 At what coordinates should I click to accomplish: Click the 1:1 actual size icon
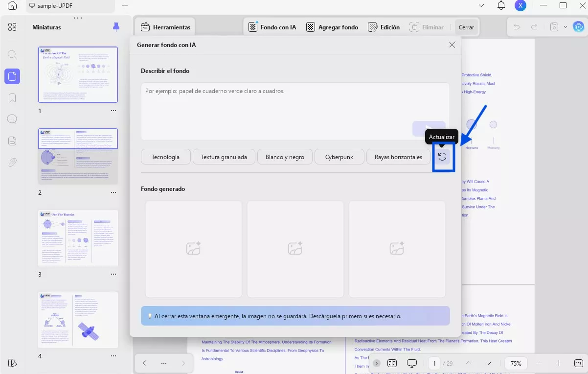point(578,363)
